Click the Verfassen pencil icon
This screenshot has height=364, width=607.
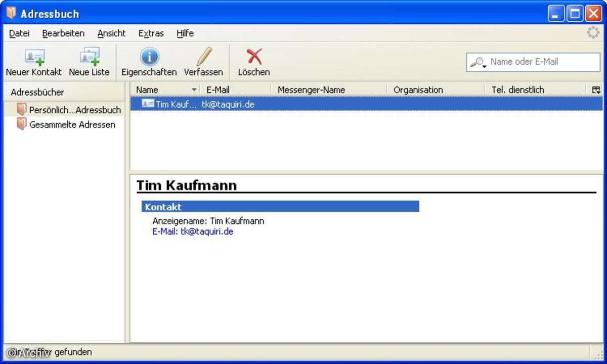pos(203,57)
